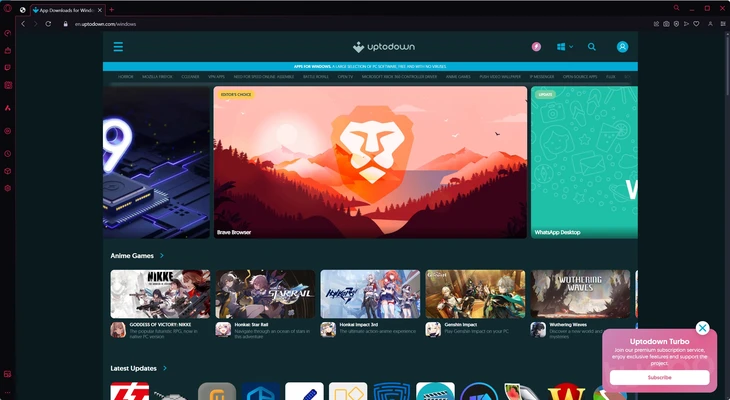
Task: Open the Easy Setup panel icon
Action: pos(723,24)
